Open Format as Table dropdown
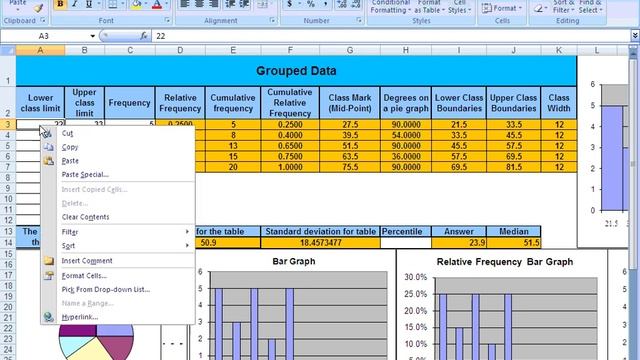 click(429, 7)
